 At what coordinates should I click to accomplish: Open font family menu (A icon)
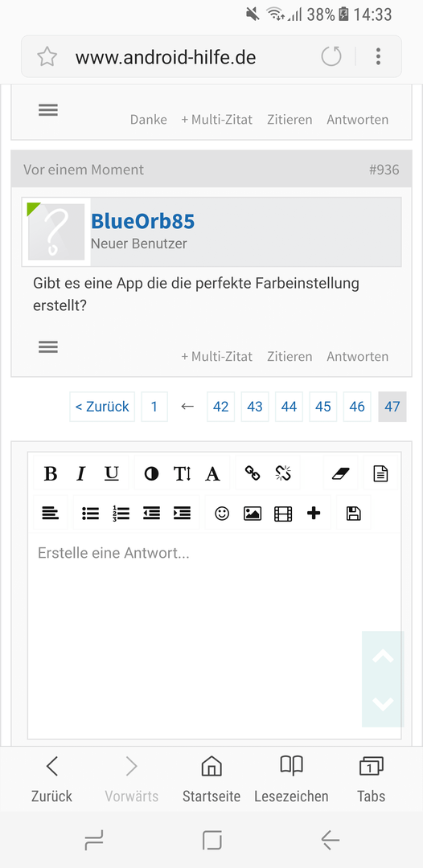pyautogui.click(x=212, y=473)
